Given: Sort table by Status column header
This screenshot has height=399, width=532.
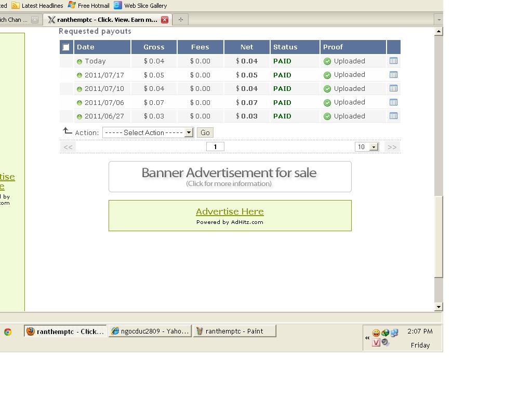Looking at the screenshot, I should [295, 47].
